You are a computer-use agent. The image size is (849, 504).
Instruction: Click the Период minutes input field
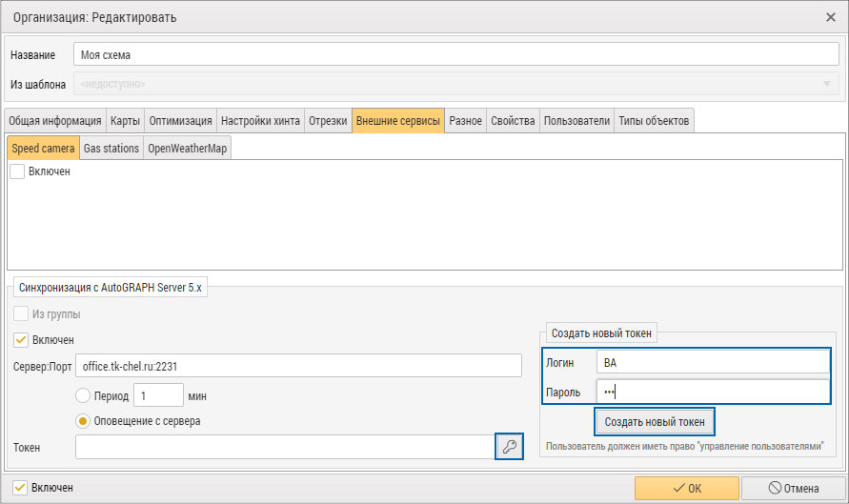tap(158, 395)
